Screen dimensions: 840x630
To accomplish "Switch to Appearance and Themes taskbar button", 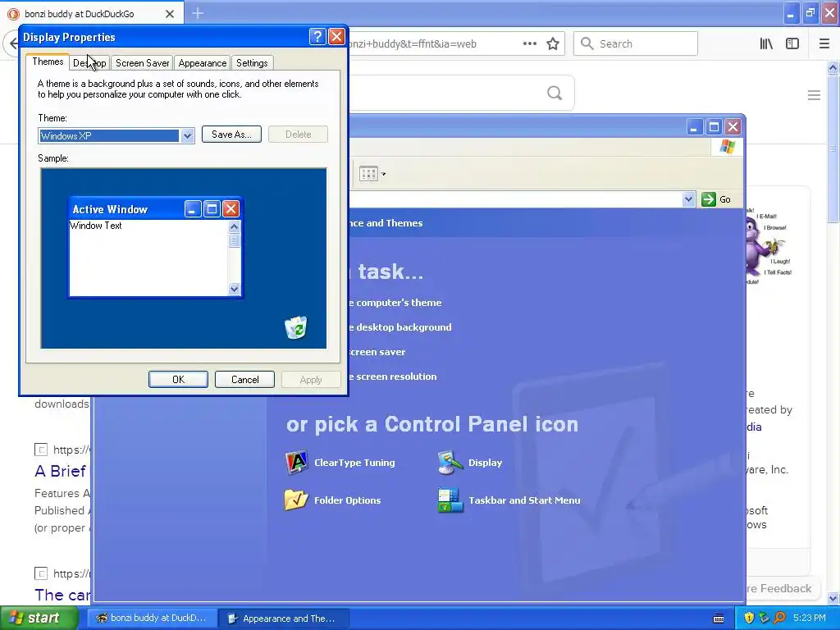I will tap(285, 619).
